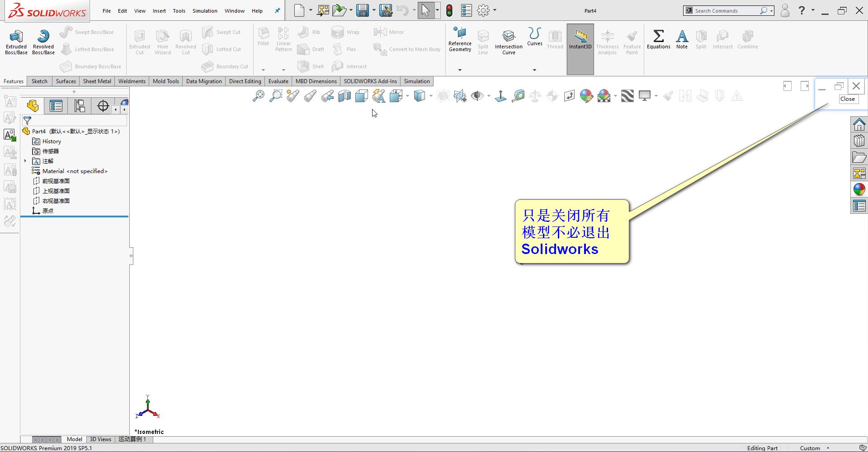Select the Measure tool in the view toolbar

(519, 96)
